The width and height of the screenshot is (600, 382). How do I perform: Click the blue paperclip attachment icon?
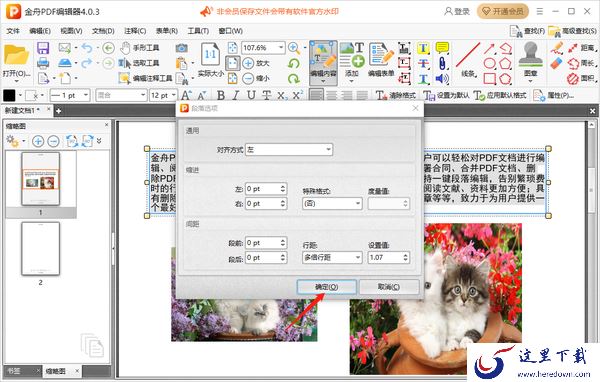click(x=442, y=63)
